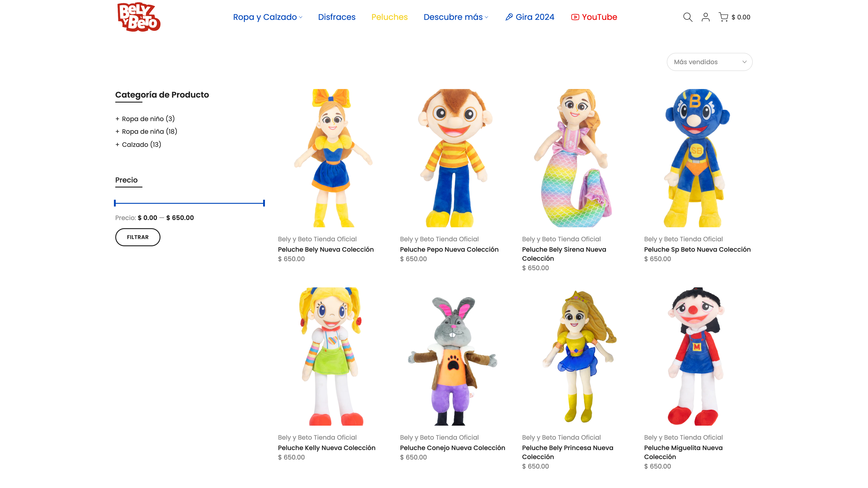Screen dimensions: 868x488
Task: Click the Bely y Beto logo
Action: pos(139,17)
